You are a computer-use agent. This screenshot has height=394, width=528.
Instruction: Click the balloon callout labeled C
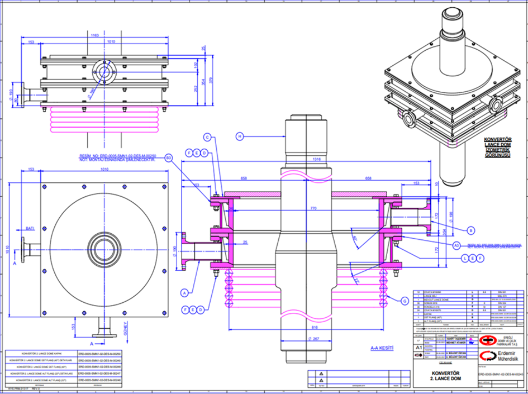pos(207,137)
